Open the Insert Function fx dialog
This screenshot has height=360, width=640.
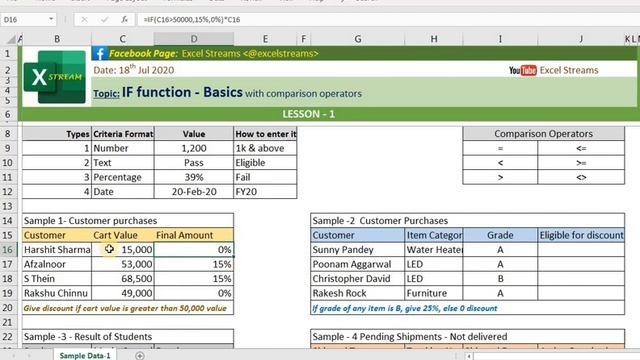pyautogui.click(x=124, y=19)
